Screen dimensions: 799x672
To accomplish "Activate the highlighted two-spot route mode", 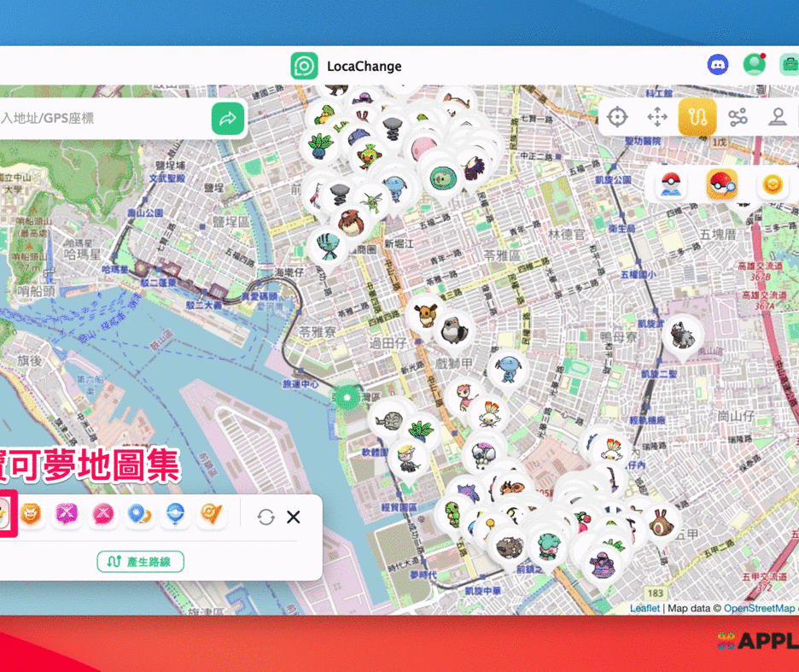I will [x=697, y=118].
